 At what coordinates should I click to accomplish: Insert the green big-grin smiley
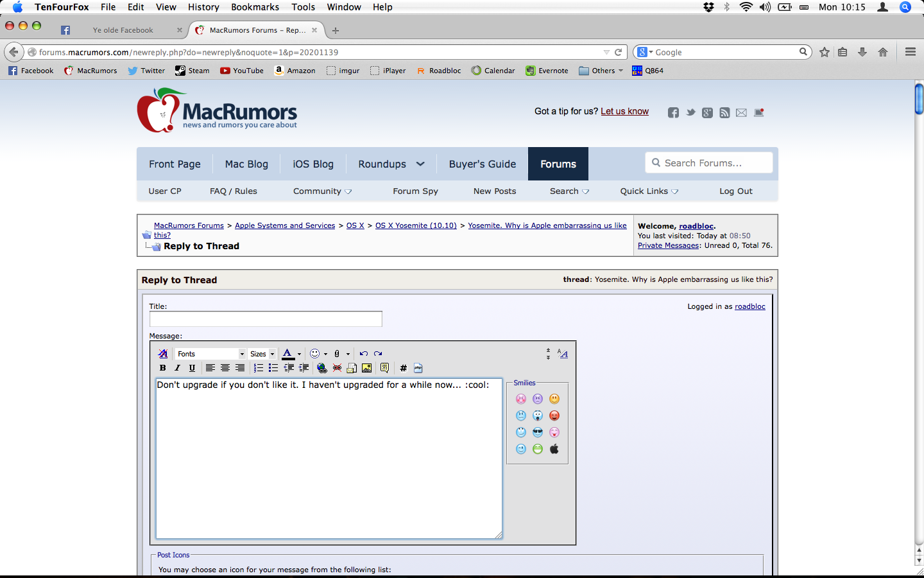tap(538, 449)
